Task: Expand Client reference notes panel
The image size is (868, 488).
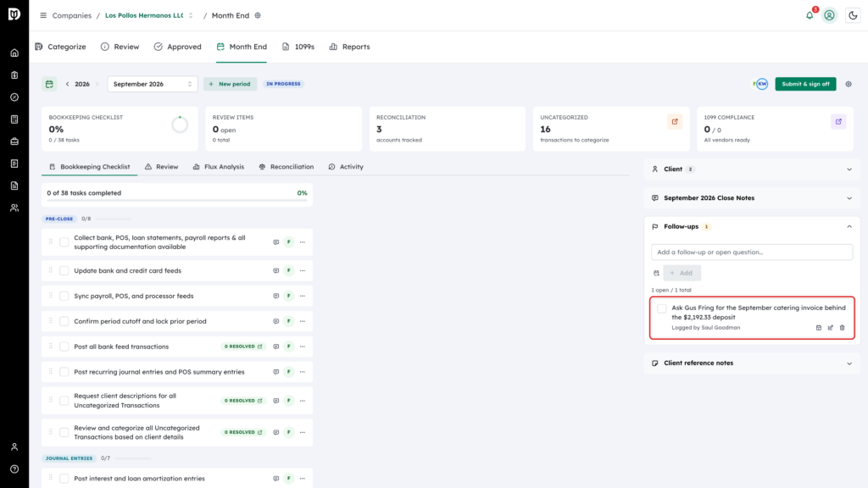Action: [x=752, y=363]
